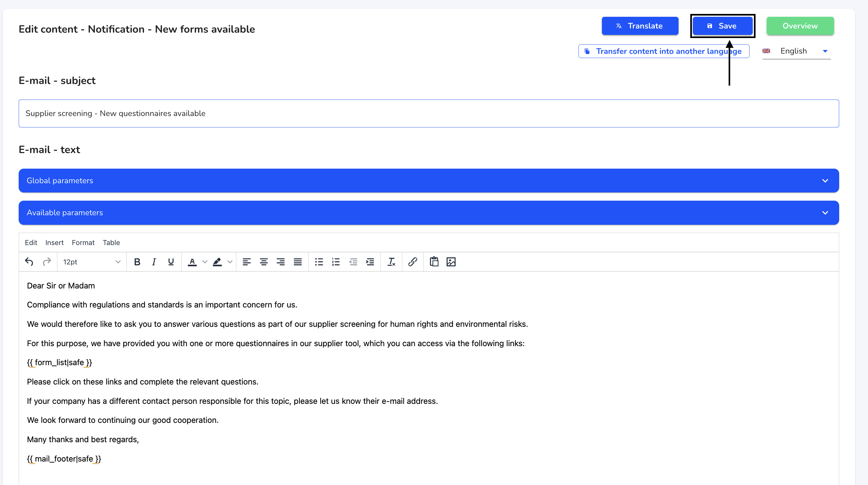Open the Insert menu
Viewport: 868px width, 485px height.
55,242
